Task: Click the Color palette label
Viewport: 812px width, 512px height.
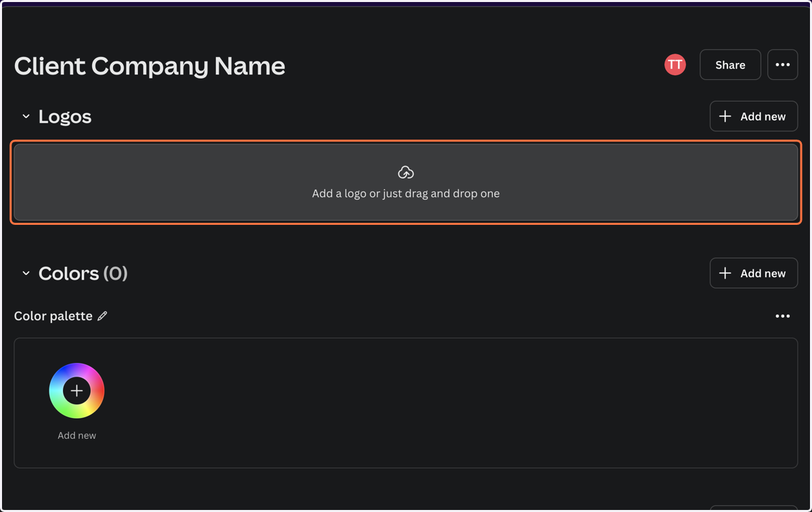Action: [x=53, y=316]
